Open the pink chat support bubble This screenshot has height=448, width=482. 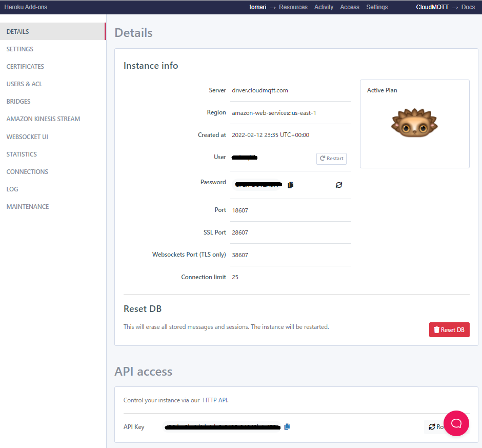tap(456, 423)
